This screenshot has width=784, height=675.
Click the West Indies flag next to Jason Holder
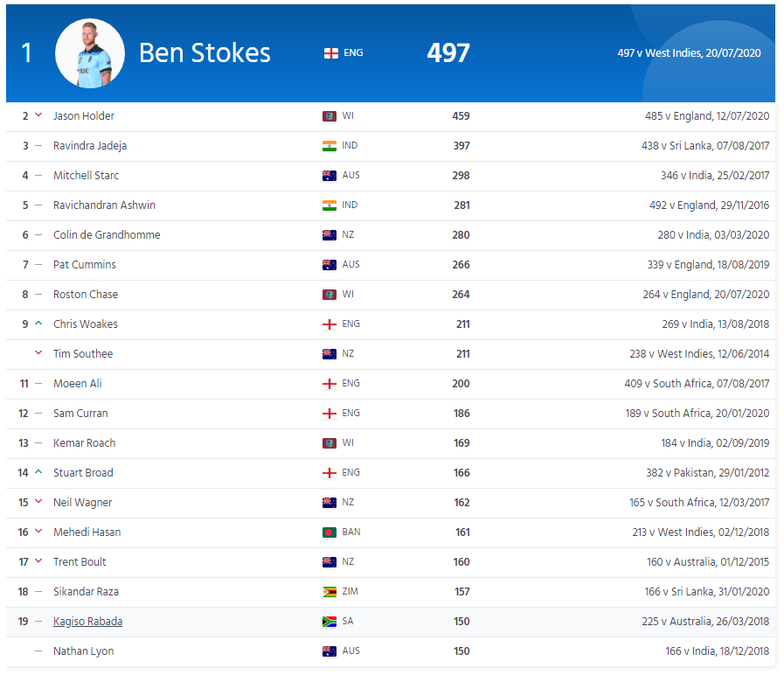[x=330, y=115]
